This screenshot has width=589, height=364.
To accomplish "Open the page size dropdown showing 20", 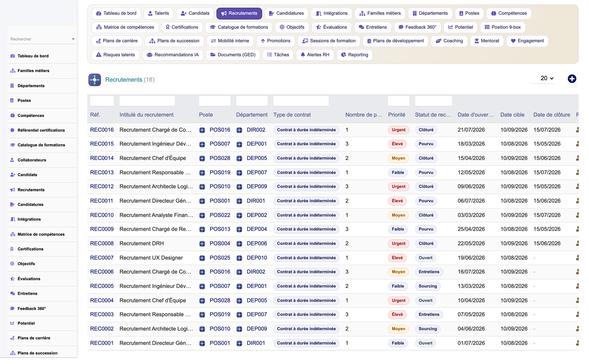I will coord(543,78).
